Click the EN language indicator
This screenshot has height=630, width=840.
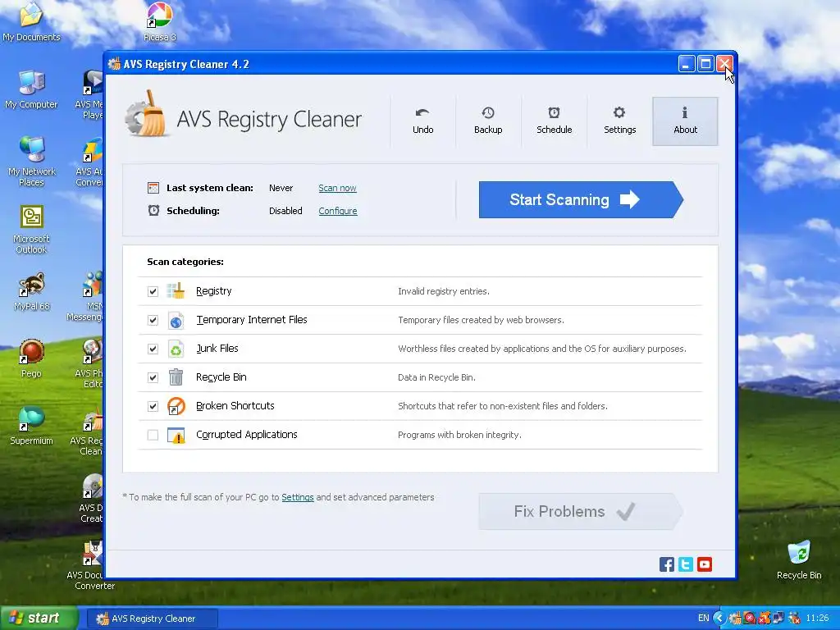click(703, 619)
